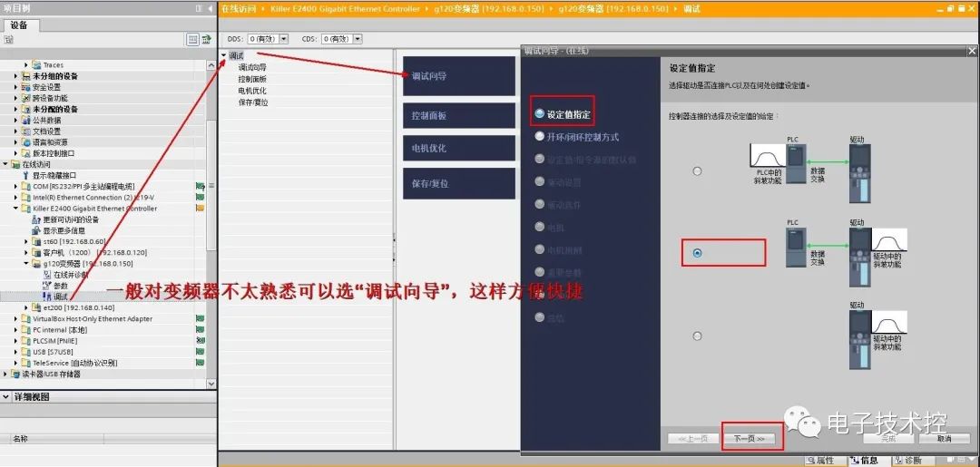Viewport: 980px width, 467px height.
Task: Expand the Traces tree node
Action: (x=26, y=65)
